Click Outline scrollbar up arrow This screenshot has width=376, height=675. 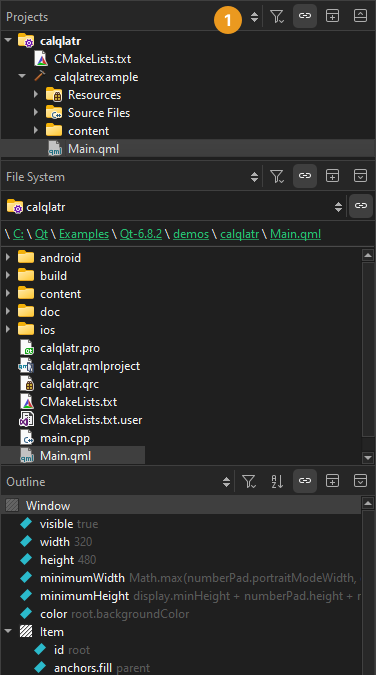(x=368, y=503)
